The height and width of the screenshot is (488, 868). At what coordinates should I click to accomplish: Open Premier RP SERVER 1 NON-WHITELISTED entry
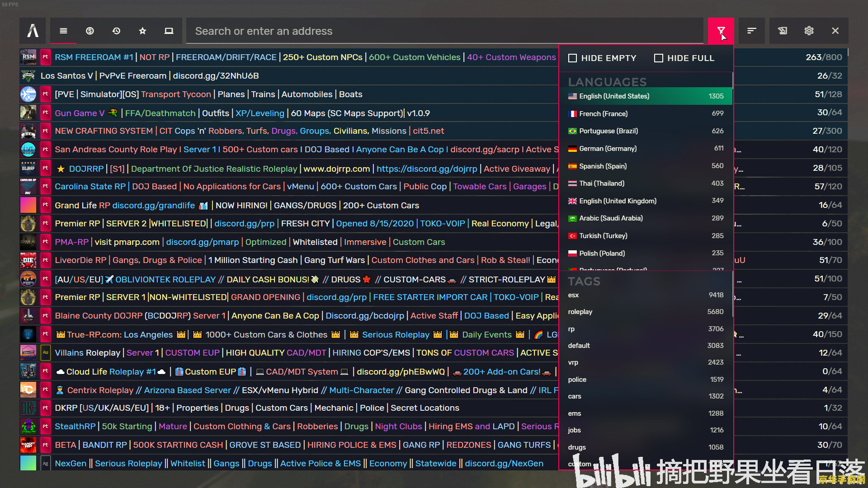click(x=289, y=297)
